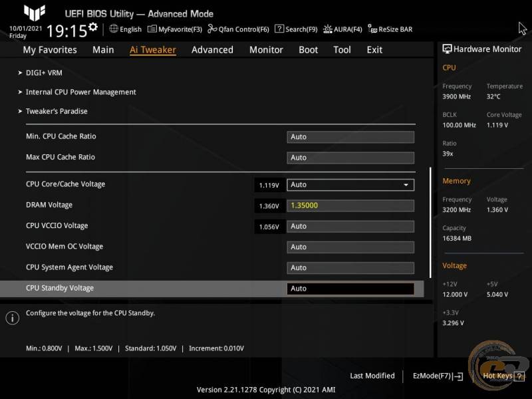Viewport: 532px width, 399px height.
Task: Click the AURA(F4) text button
Action: (x=348, y=29)
